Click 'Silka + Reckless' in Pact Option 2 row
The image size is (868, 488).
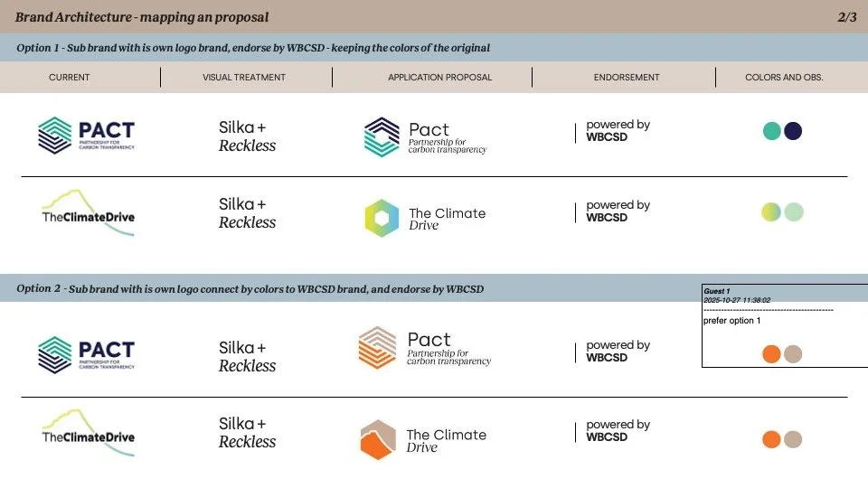247,356
